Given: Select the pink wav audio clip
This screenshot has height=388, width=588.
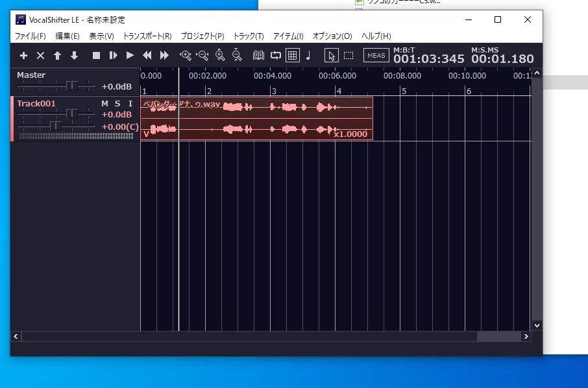Looking at the screenshot, I should click(x=256, y=119).
